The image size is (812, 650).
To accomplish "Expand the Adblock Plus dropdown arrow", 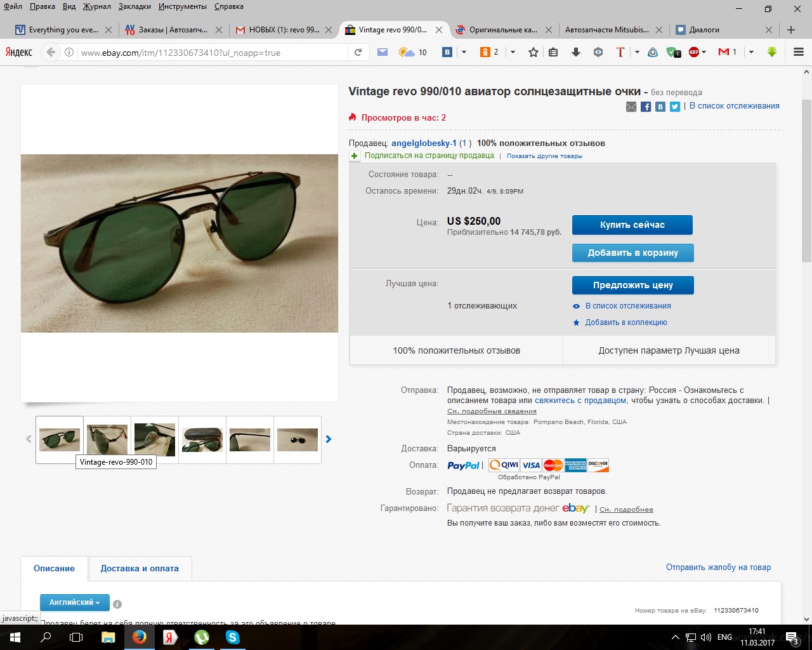I will tap(704, 53).
